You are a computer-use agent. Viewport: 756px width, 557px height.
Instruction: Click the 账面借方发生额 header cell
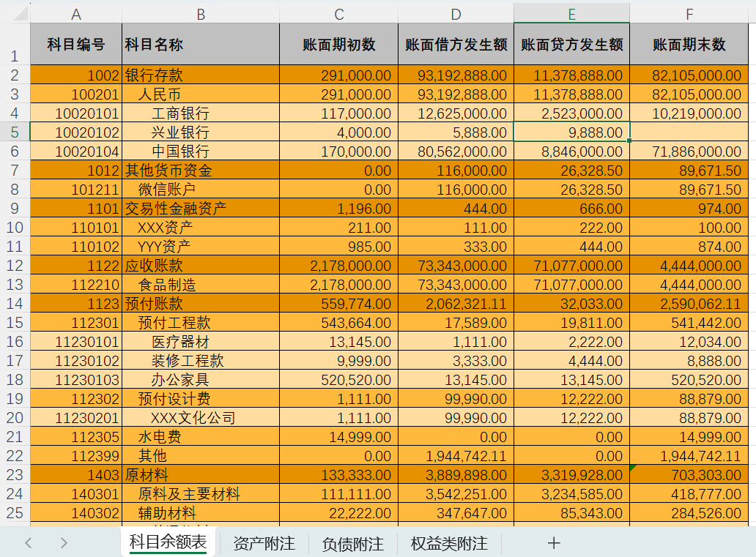(456, 45)
